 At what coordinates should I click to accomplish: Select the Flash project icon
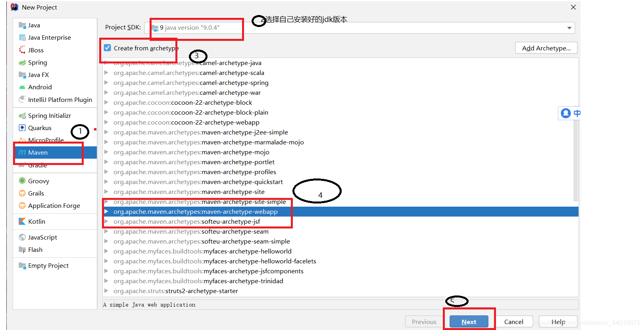point(22,249)
